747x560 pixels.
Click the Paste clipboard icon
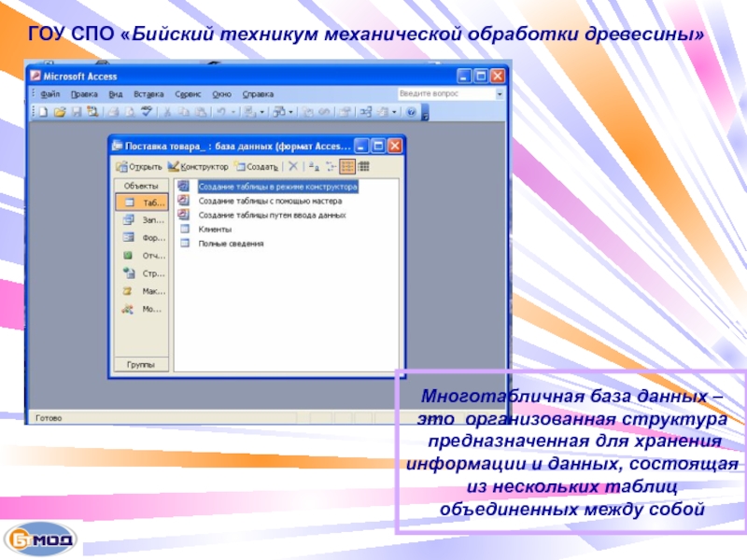tap(201, 112)
